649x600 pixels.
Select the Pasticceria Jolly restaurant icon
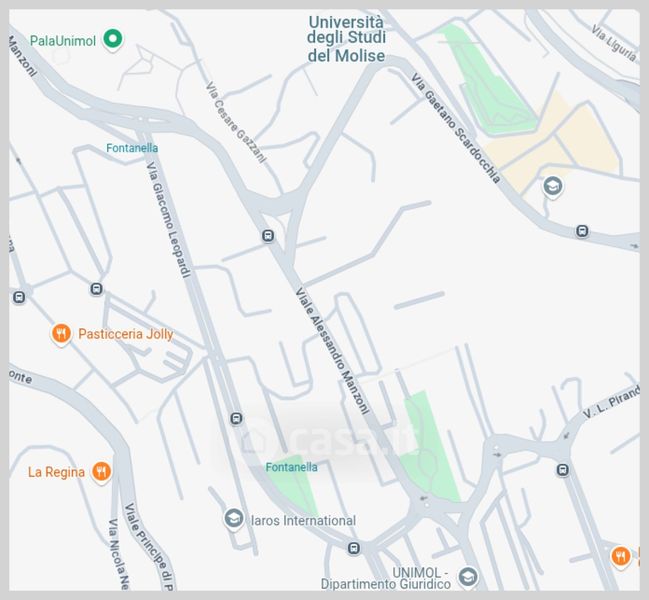[x=61, y=334]
